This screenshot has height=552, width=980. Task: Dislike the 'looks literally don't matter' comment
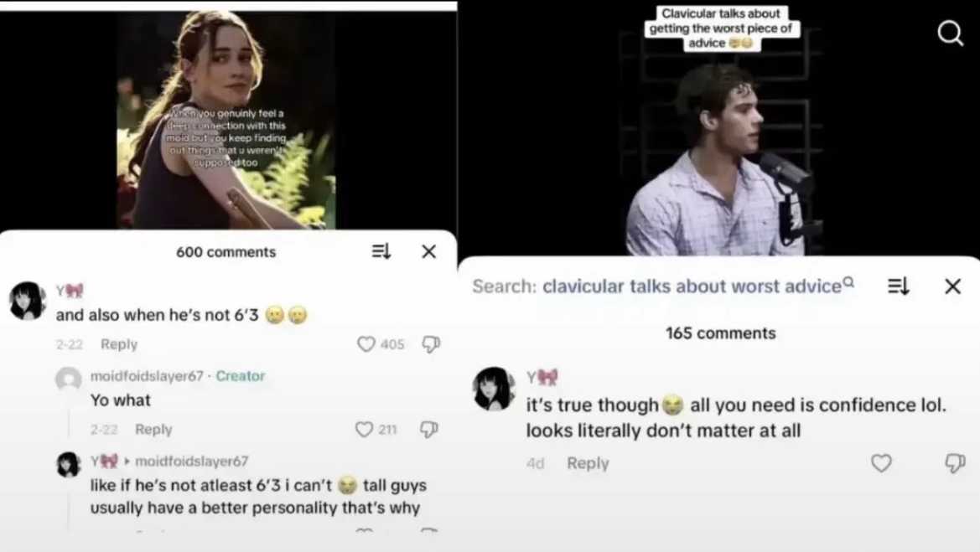click(955, 463)
